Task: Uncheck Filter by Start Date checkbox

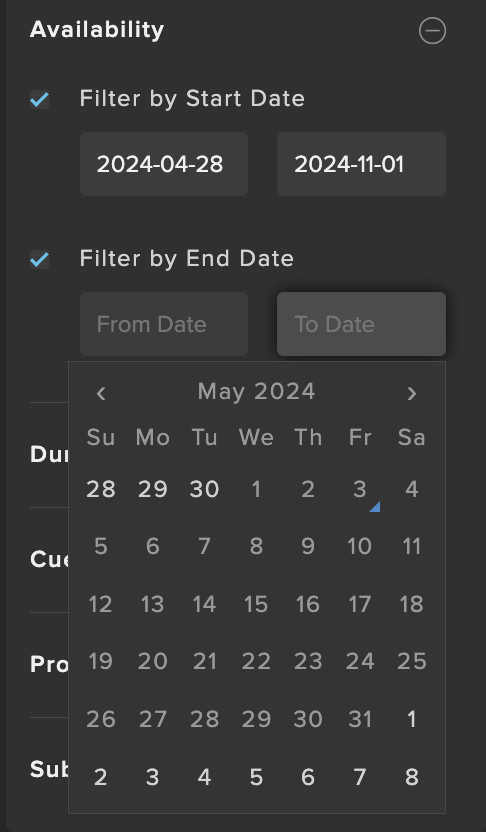Action: point(40,99)
